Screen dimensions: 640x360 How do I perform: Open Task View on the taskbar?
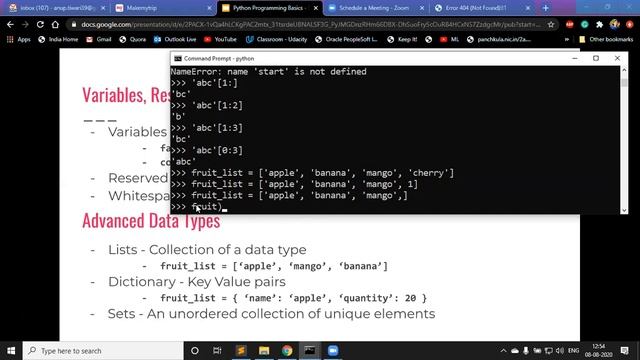pyautogui.click(x=217, y=351)
